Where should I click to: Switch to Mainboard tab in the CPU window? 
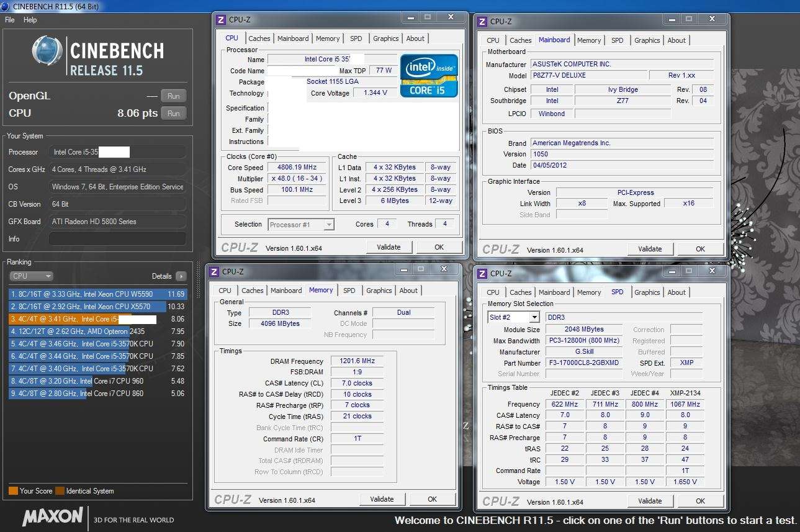coord(293,38)
